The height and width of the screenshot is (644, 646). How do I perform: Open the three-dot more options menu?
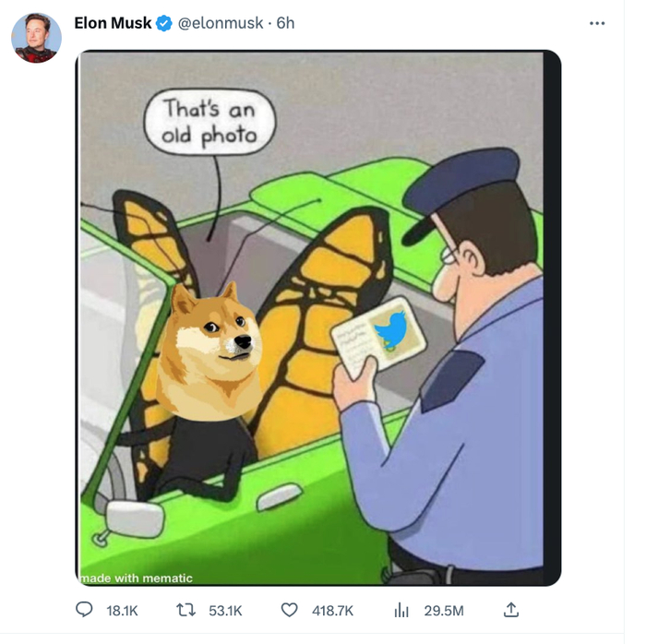597,23
